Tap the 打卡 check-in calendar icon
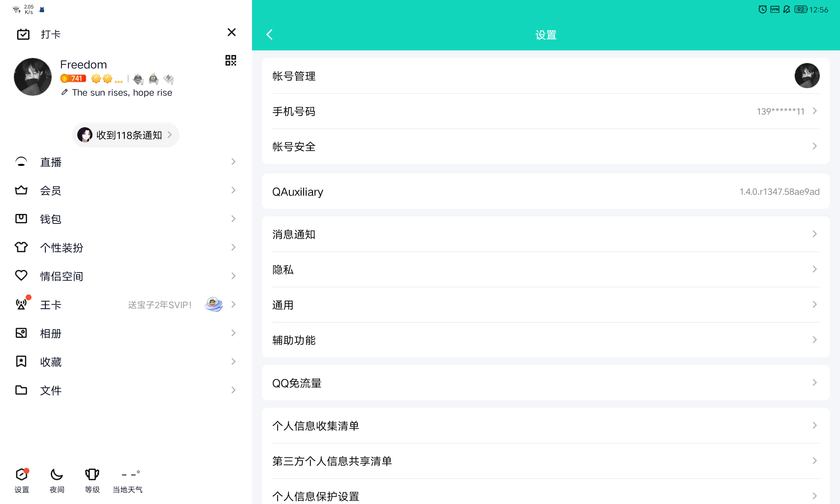 point(24,34)
